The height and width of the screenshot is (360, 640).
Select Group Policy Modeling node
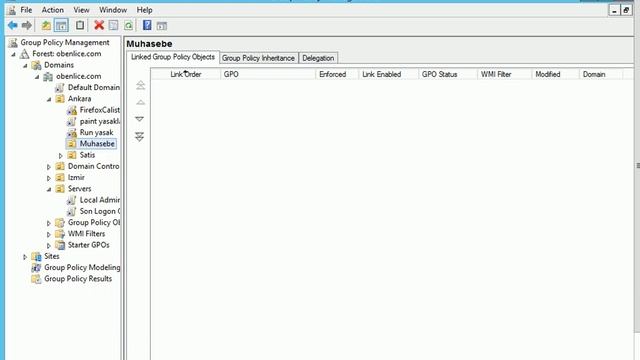[x=82, y=267]
